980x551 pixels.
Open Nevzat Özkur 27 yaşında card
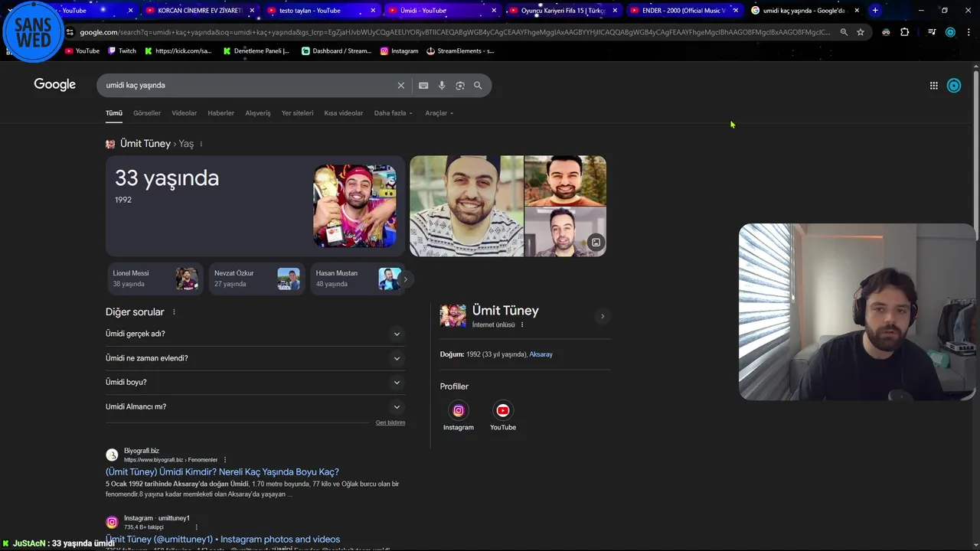[x=256, y=279]
